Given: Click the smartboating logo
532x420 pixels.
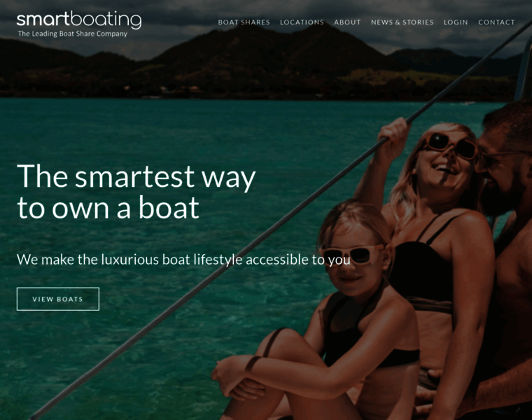Looking at the screenshot, I should 78,24.
